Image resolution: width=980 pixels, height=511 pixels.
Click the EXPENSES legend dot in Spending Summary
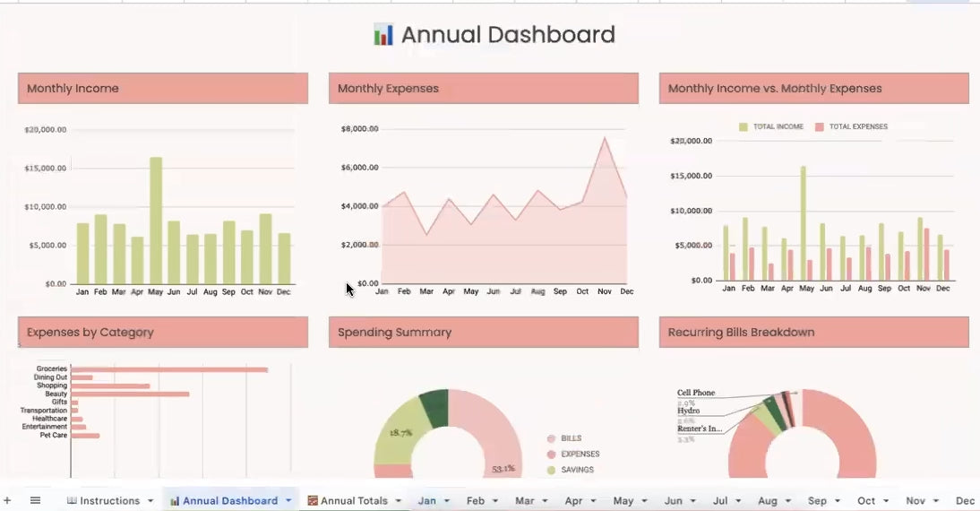[550, 455]
